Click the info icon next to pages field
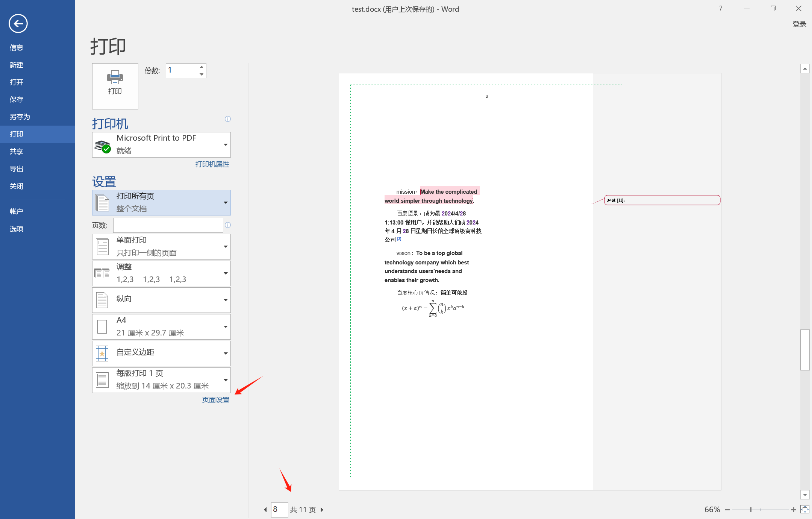 click(x=228, y=225)
